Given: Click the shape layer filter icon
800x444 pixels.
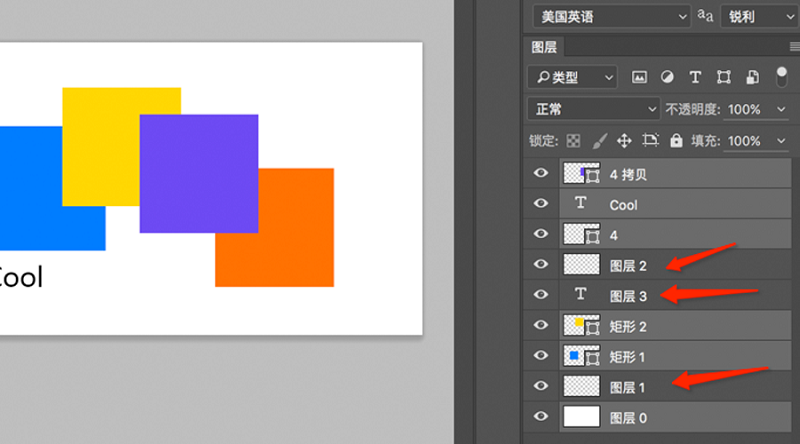Looking at the screenshot, I should (723, 77).
